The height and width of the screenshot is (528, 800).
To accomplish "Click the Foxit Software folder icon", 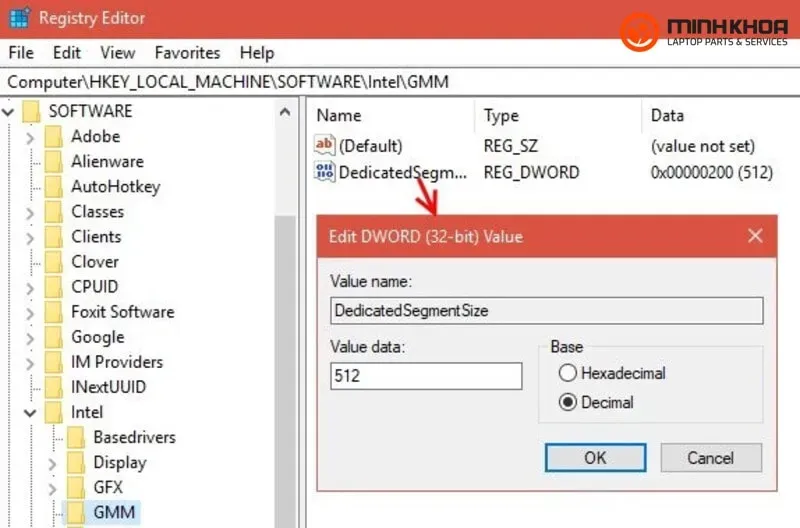I will point(54,312).
